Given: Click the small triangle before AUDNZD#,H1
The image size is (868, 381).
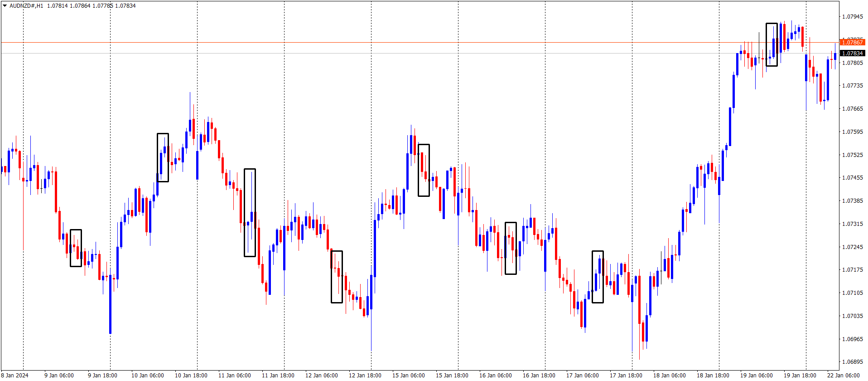Looking at the screenshot, I should [x=5, y=6].
